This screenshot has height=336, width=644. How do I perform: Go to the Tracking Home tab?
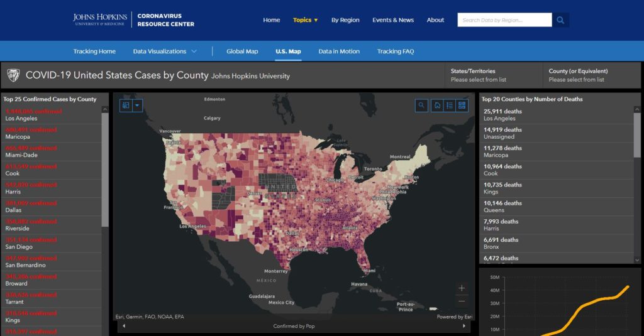(94, 51)
